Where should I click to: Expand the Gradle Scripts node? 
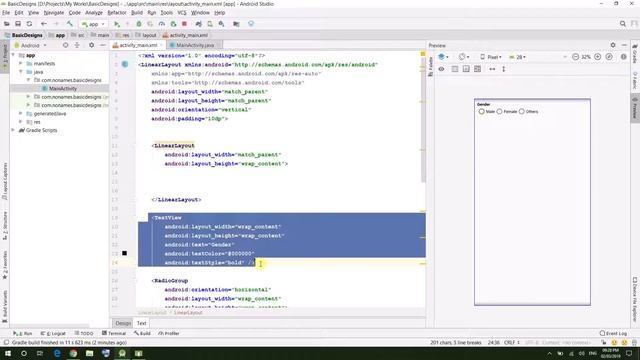[x=13, y=130]
